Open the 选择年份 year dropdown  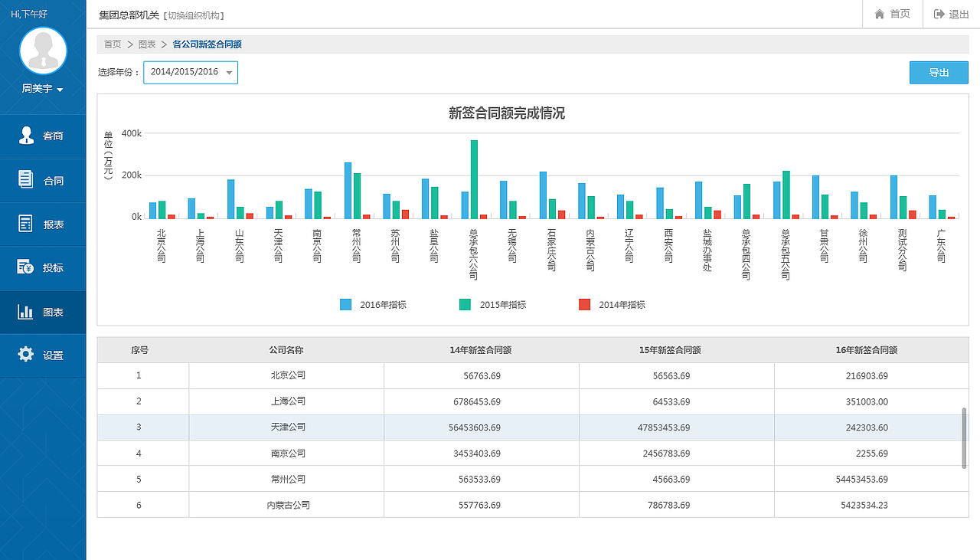191,72
